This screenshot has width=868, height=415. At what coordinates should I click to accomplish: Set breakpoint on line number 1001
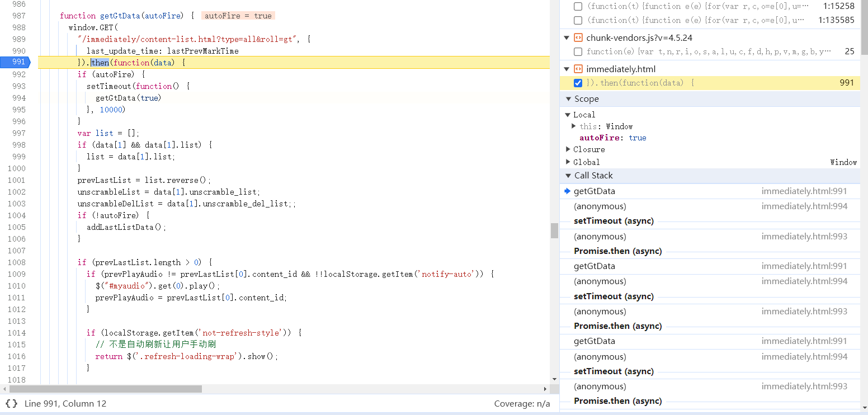16,180
